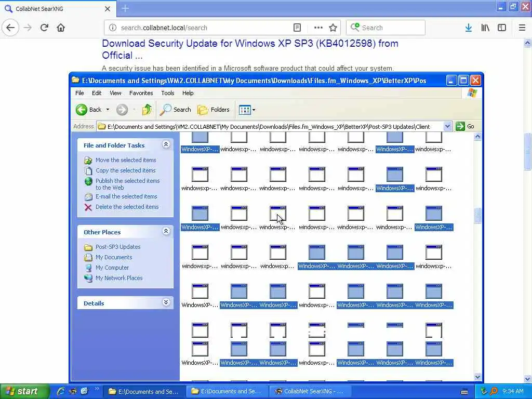Image resolution: width=532 pixels, height=399 pixels.
Task: Click inside the Explorer Address path field
Action: (270, 126)
